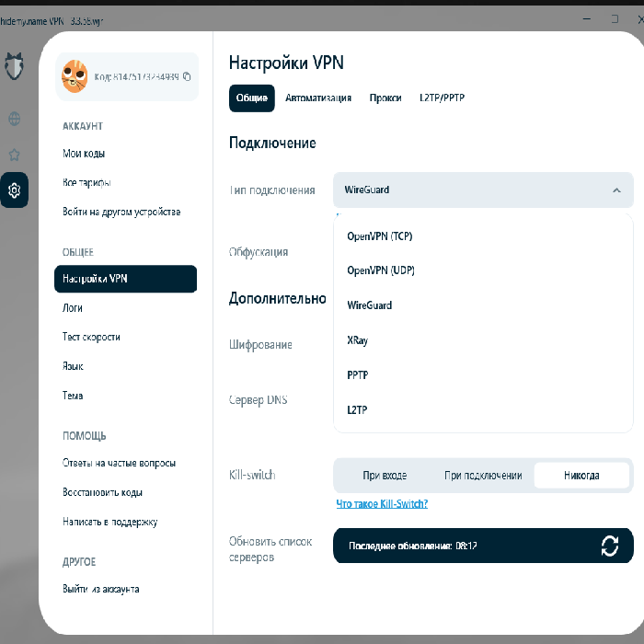Click the orange cat avatar
The height and width of the screenshot is (644, 644).
point(75,76)
